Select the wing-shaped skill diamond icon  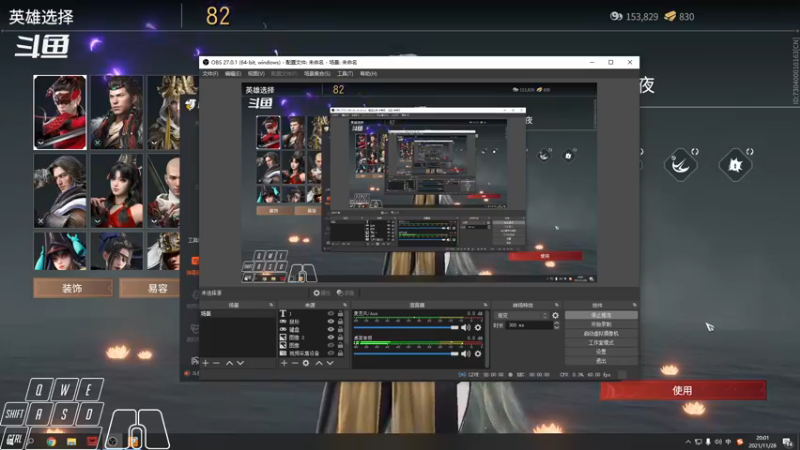[x=681, y=165]
